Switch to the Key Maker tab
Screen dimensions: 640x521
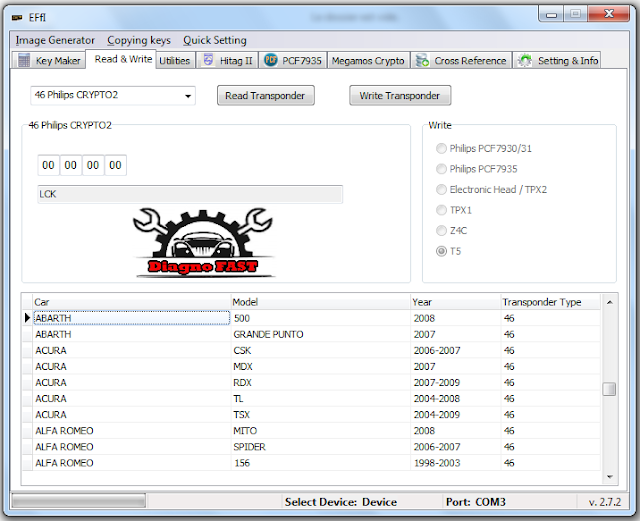[x=49, y=60]
